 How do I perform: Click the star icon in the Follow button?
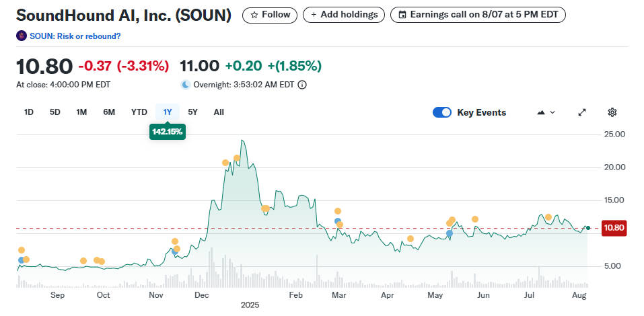tap(254, 15)
